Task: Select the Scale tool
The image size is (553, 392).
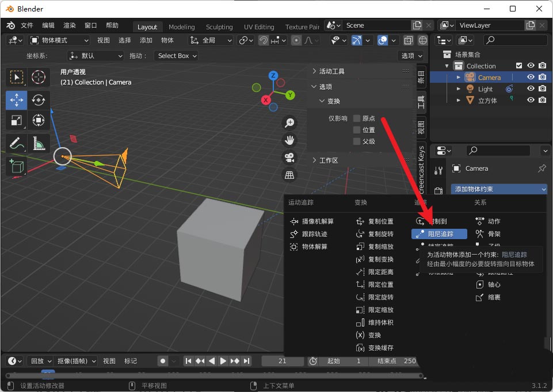Action: [x=17, y=121]
